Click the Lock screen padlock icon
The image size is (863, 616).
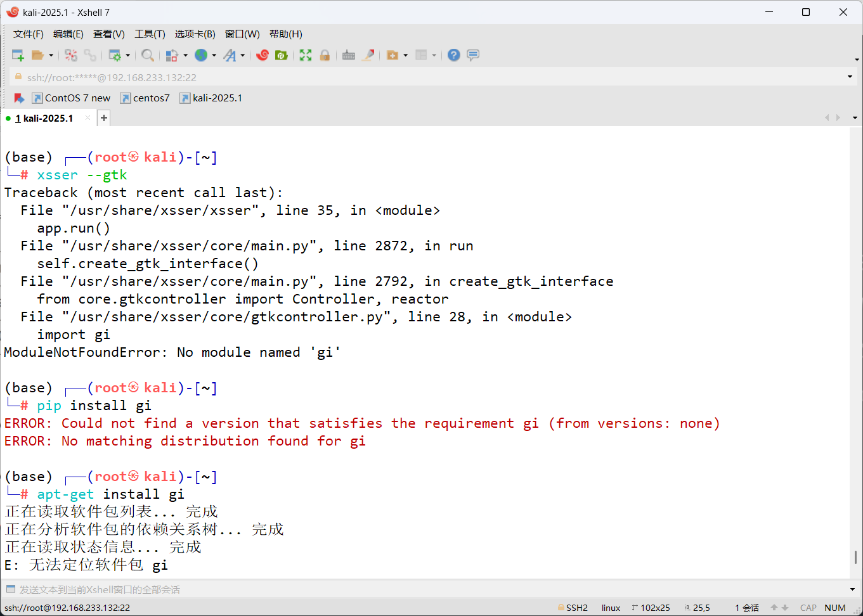[325, 55]
